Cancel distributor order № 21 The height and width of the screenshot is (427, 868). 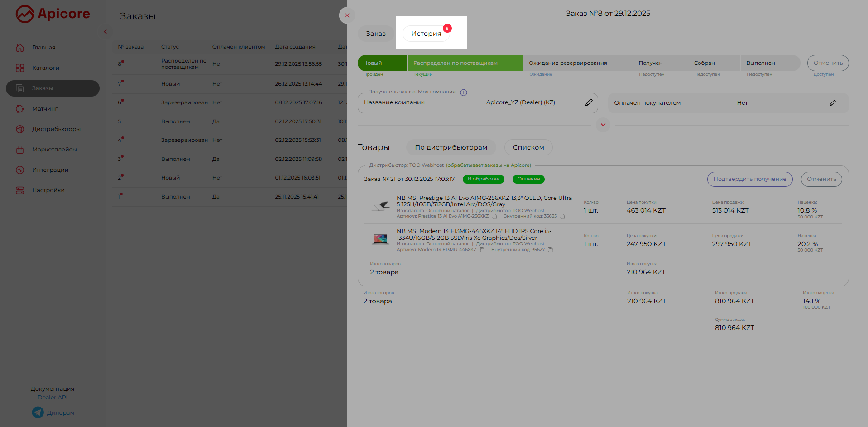tap(821, 179)
